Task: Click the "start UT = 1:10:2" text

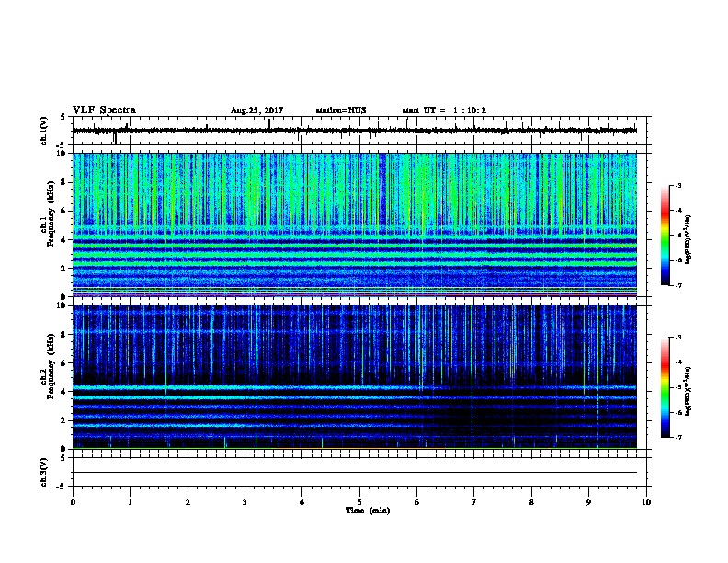Action: pos(444,110)
